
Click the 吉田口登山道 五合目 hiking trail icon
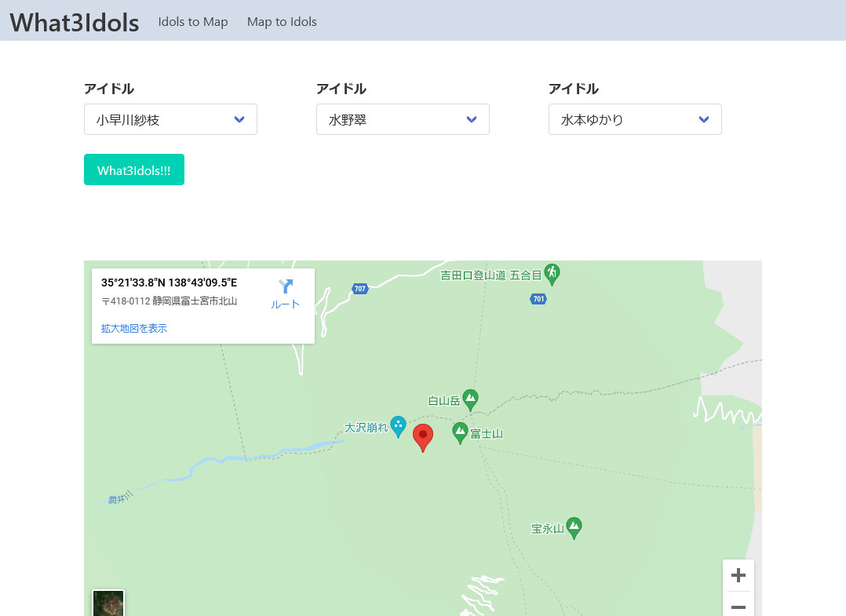pos(552,275)
